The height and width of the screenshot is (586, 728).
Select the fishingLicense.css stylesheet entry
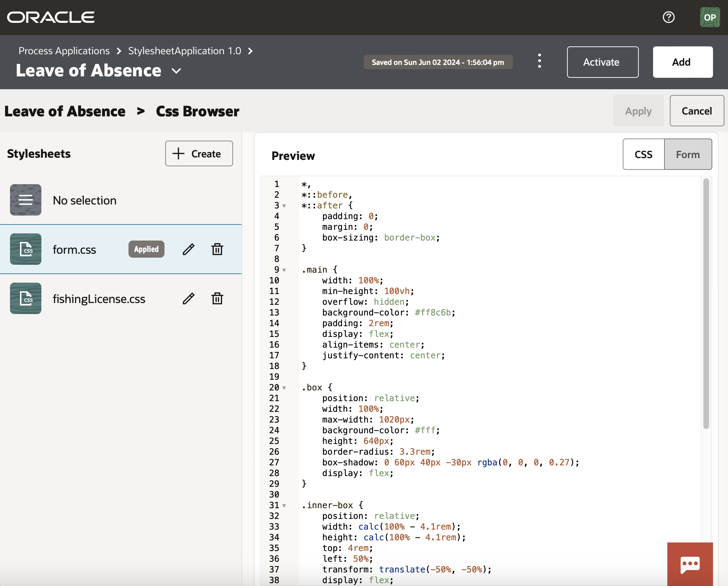coord(99,299)
